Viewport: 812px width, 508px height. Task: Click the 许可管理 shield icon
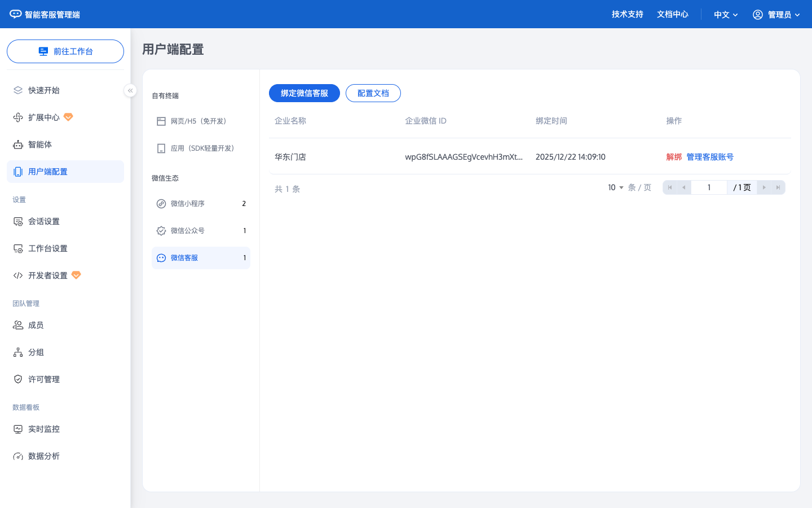tap(18, 379)
